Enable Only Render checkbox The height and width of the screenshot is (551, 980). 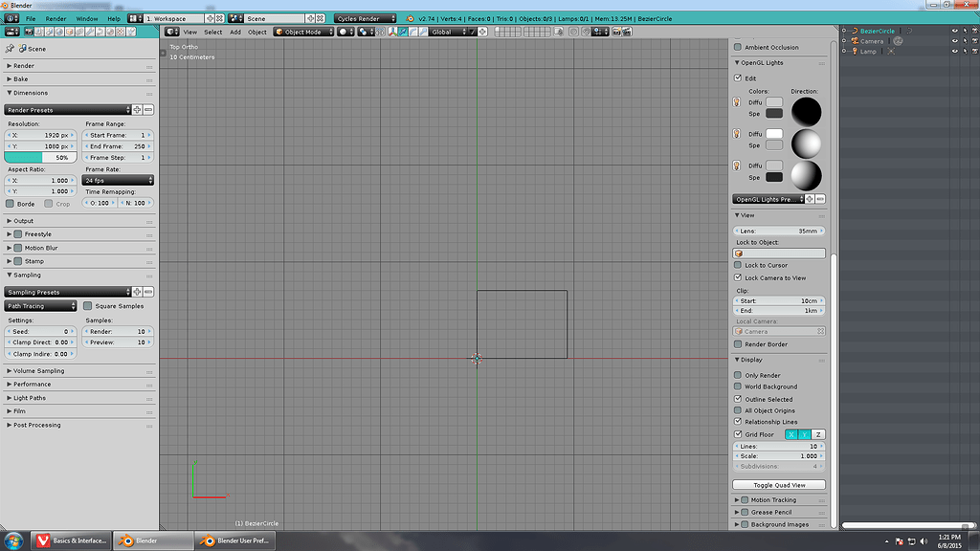coord(738,375)
